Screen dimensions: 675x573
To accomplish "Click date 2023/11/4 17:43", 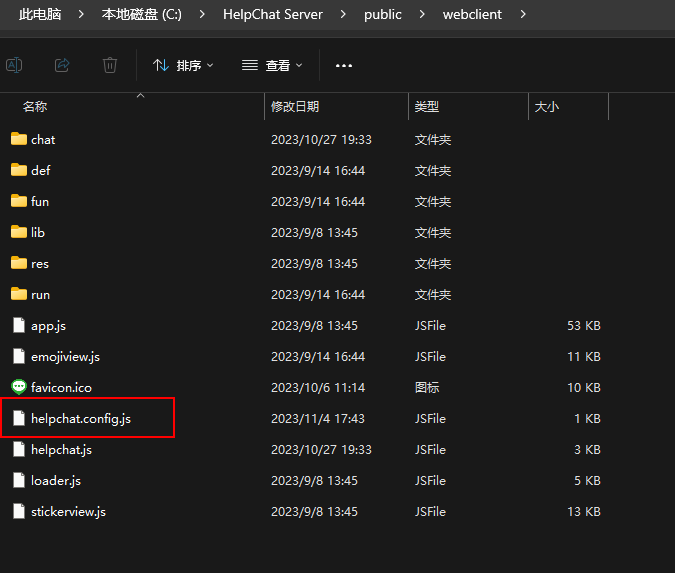I will (x=318, y=418).
